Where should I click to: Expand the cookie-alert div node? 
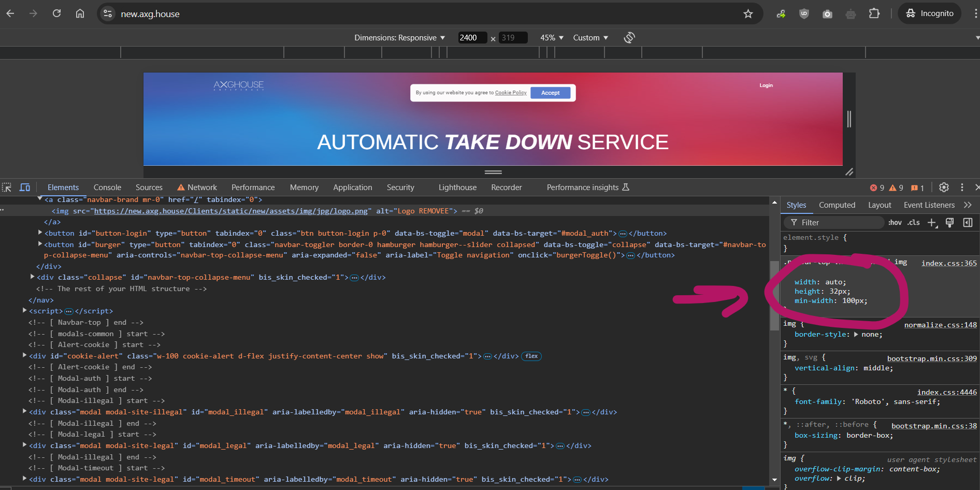[x=24, y=355]
